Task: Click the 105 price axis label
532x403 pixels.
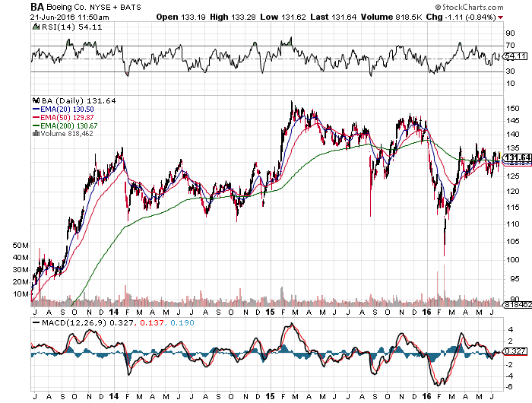Action: pos(513,241)
